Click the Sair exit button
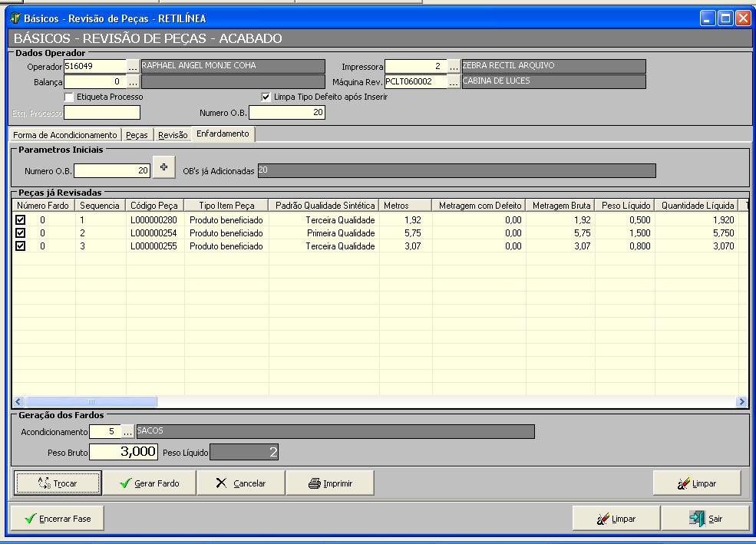 pos(706,519)
